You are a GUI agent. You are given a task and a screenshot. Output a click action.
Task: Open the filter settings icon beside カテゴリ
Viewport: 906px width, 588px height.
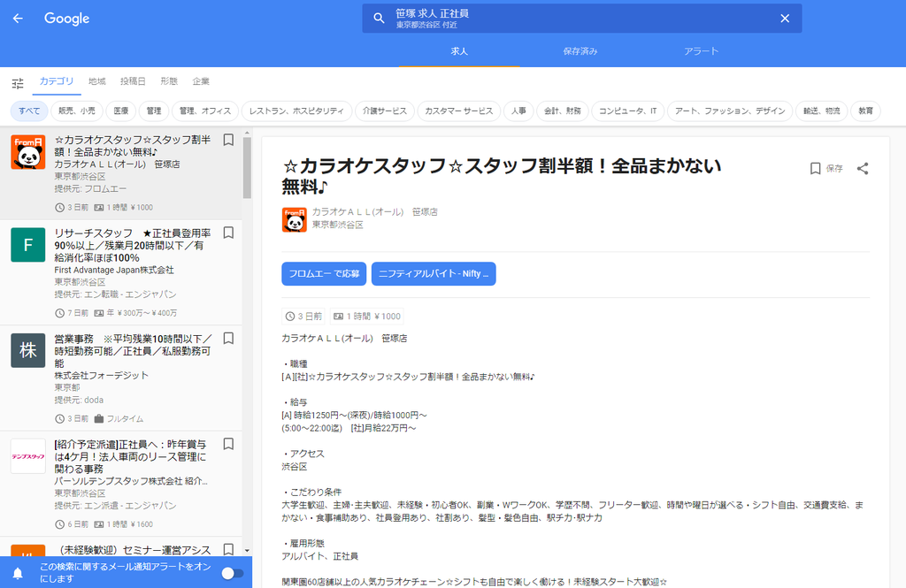[x=17, y=81]
